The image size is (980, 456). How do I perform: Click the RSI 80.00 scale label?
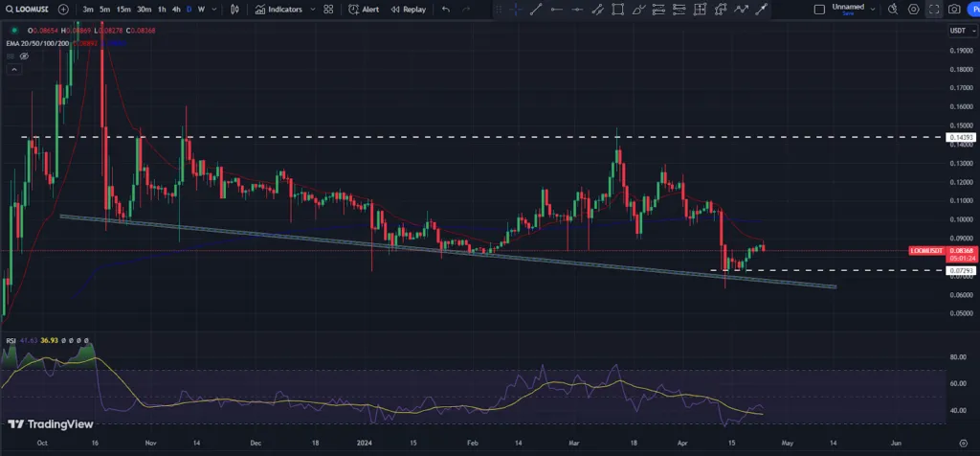click(x=959, y=357)
